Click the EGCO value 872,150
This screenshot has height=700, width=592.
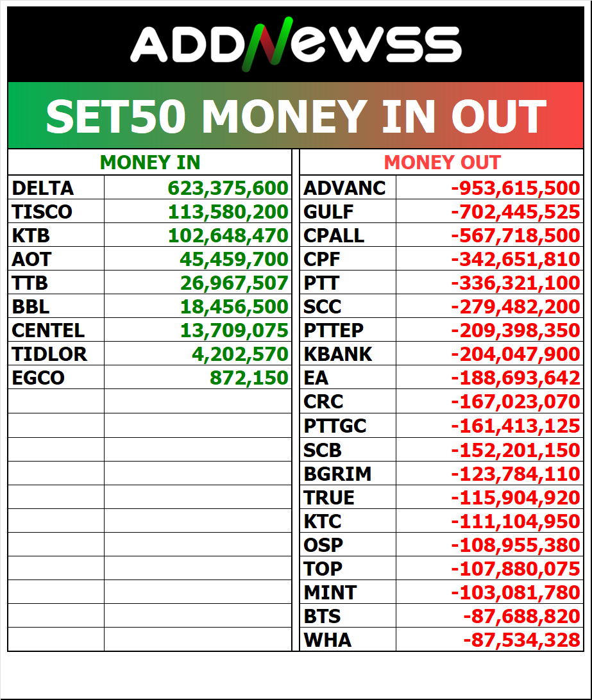[x=249, y=378]
